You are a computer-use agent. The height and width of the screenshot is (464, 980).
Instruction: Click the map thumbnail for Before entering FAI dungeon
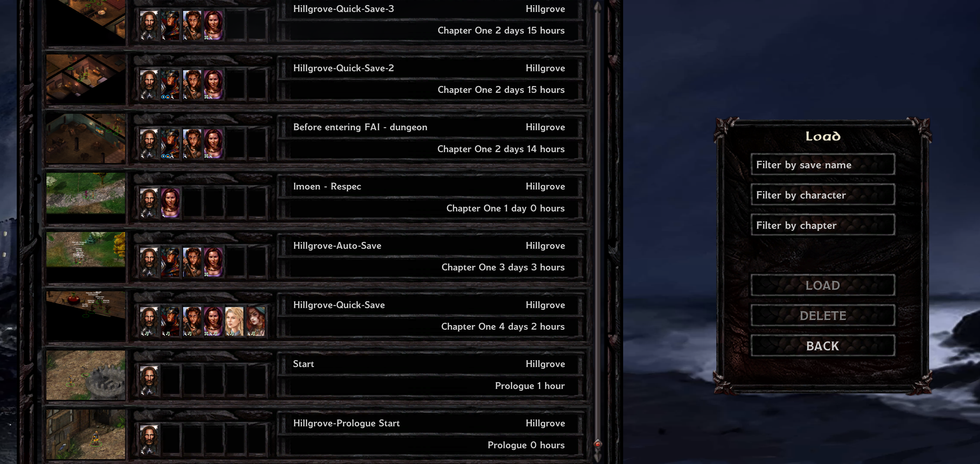click(x=87, y=138)
